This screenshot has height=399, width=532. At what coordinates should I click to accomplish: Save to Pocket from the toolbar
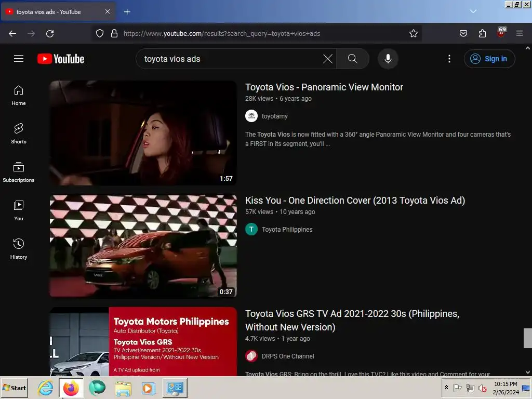coord(463,33)
